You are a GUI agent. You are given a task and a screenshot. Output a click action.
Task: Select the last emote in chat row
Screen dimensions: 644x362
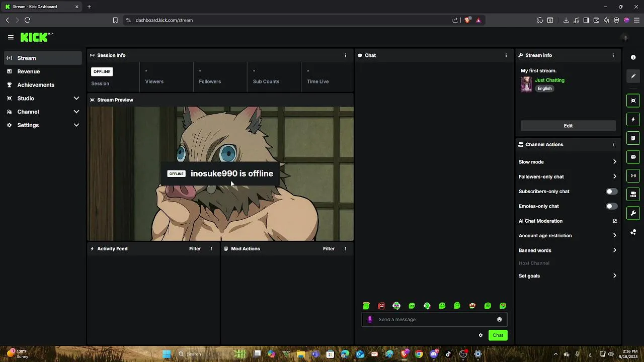[503, 306]
